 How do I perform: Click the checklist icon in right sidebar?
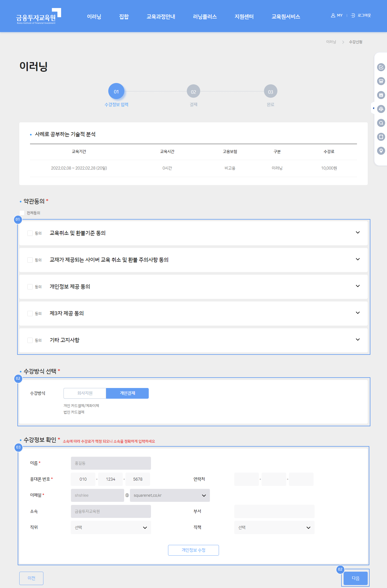381,67
